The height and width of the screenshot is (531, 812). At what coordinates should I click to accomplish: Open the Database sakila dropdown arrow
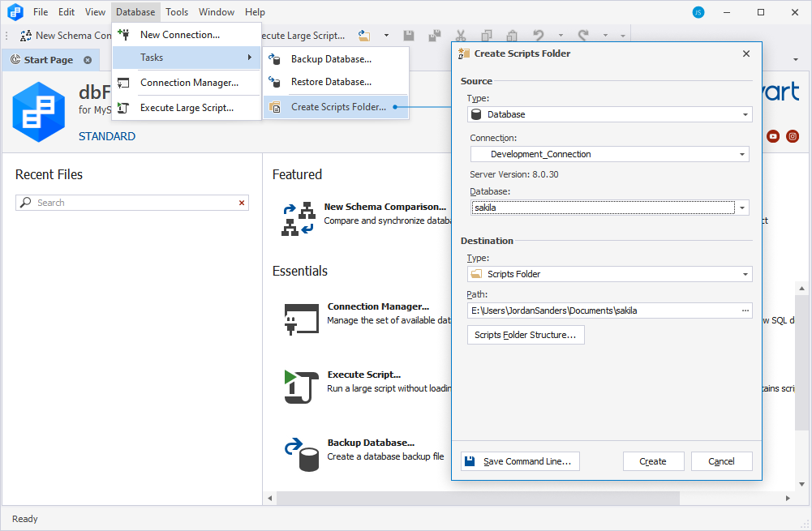point(742,208)
